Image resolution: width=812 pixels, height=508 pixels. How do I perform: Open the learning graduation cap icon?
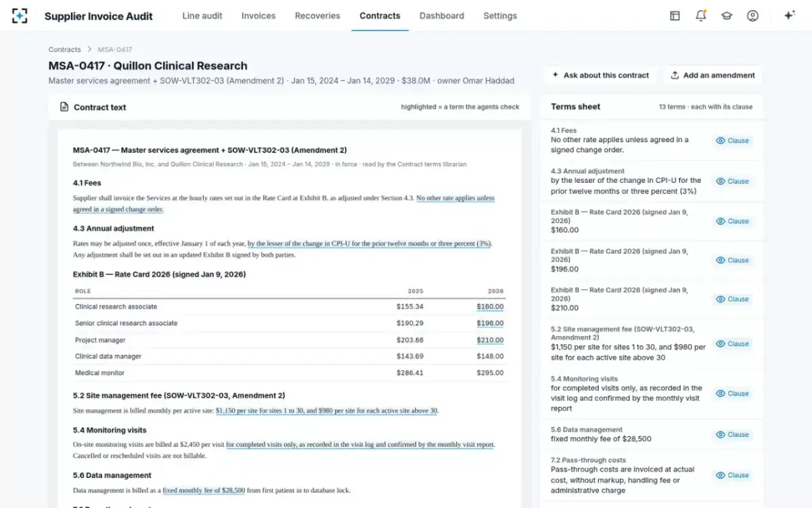pos(727,16)
